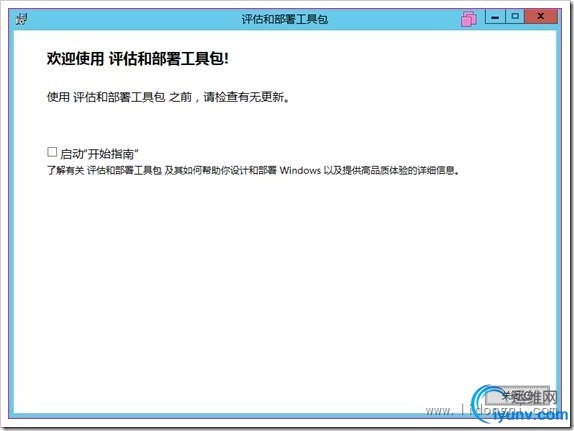Close the window with the red X
This screenshot has height=431, width=574.
(x=541, y=16)
